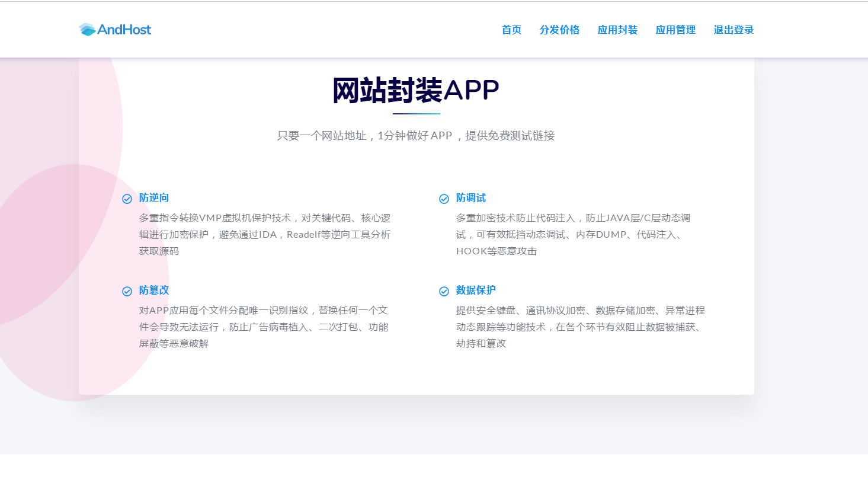Select the 防篡改 feature title

[154, 290]
